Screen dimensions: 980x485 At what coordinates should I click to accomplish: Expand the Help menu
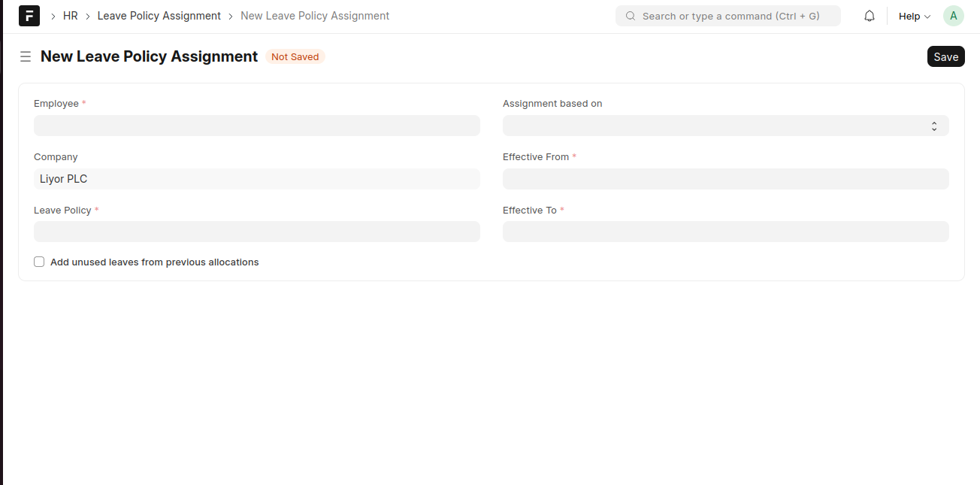[x=914, y=16]
